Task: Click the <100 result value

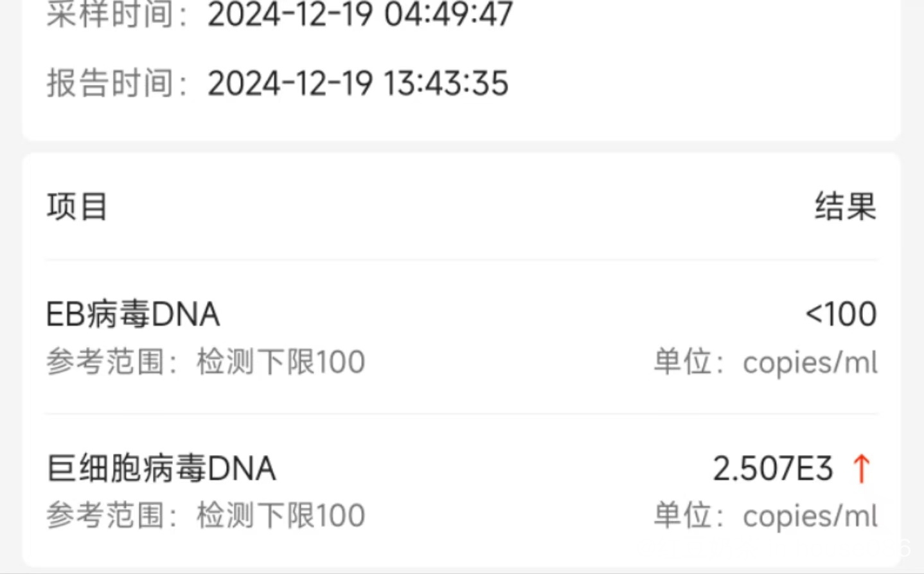Action: click(840, 314)
